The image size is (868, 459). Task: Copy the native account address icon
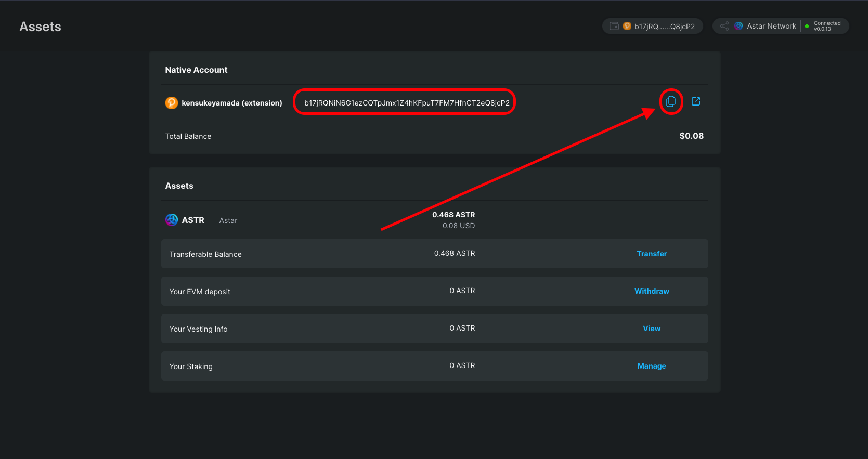671,101
